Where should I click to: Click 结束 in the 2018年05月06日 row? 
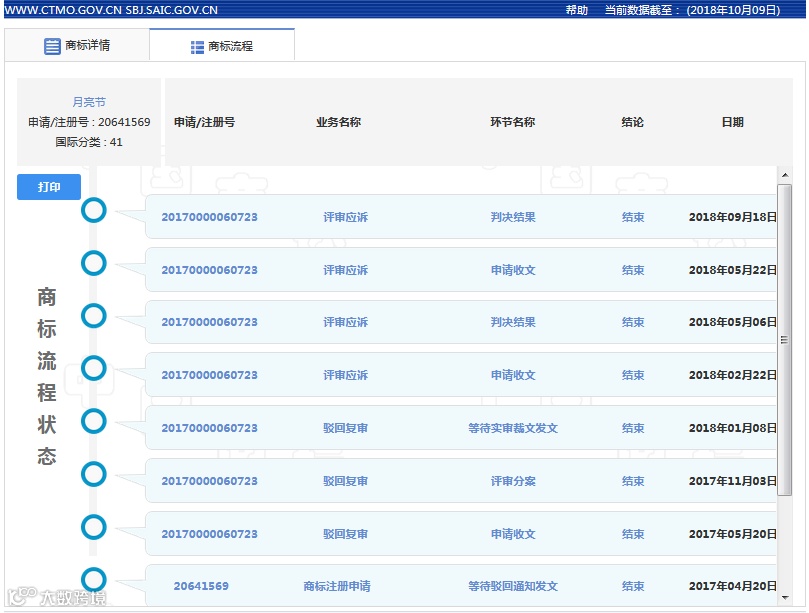click(633, 322)
